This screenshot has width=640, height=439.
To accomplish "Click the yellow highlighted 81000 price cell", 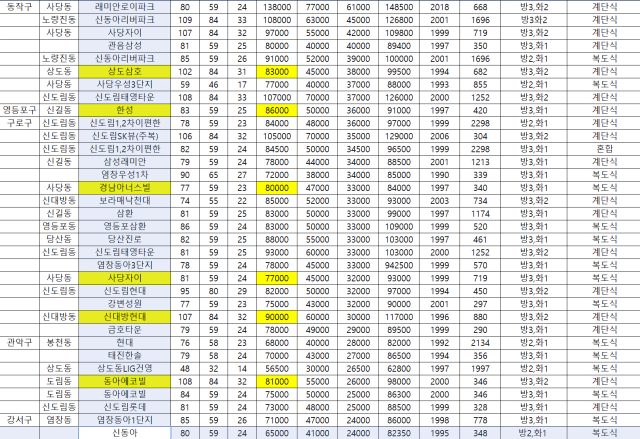I will tap(277, 381).
